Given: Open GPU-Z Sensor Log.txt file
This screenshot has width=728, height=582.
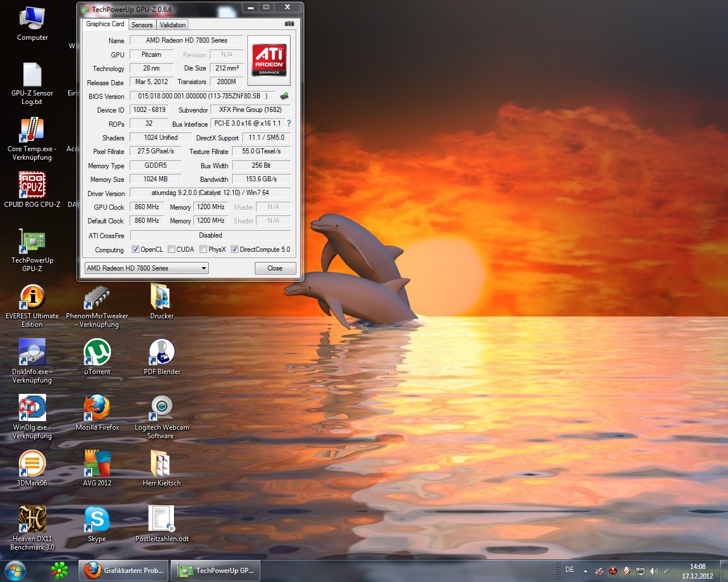Looking at the screenshot, I should [32, 84].
